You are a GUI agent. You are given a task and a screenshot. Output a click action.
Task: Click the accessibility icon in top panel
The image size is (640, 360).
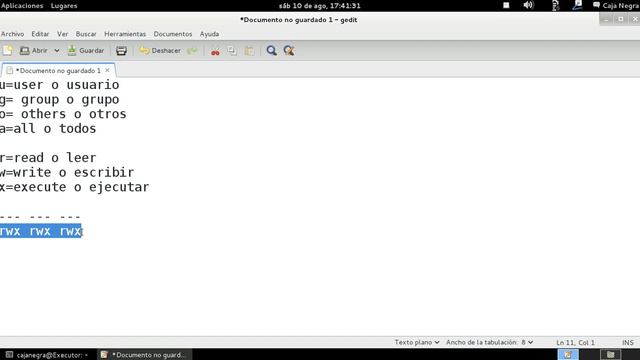point(556,5)
